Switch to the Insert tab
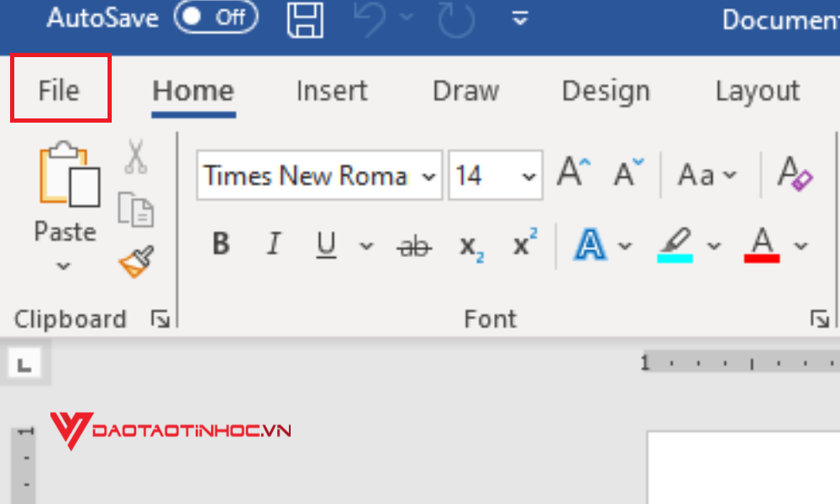The width and height of the screenshot is (840, 504). point(331,91)
